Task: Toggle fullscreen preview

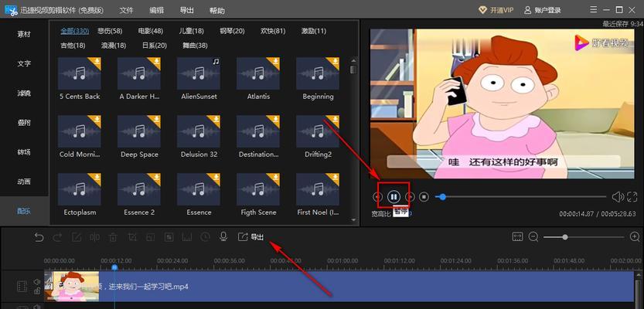Action: 632,197
